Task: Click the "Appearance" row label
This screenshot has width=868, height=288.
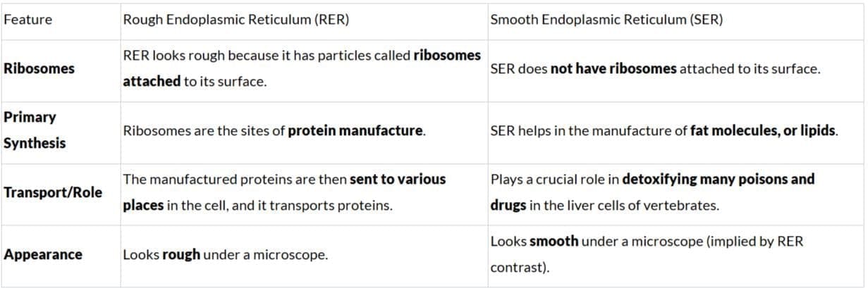Action: click(43, 254)
